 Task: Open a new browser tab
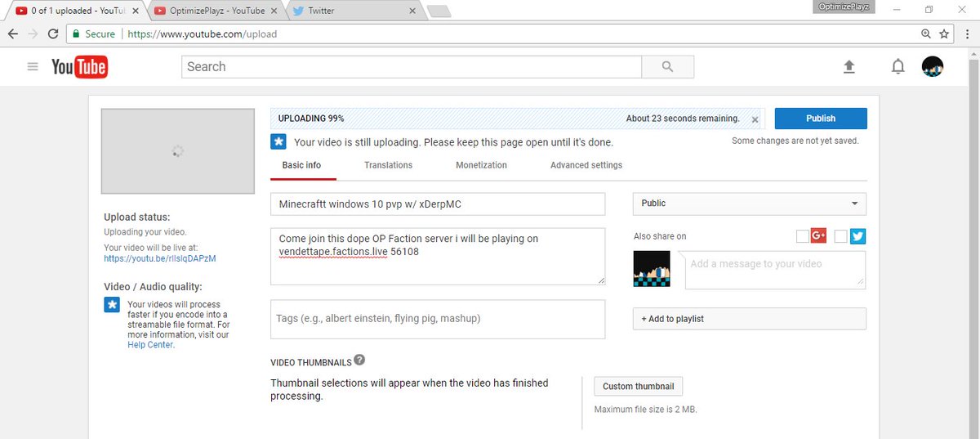click(x=439, y=11)
